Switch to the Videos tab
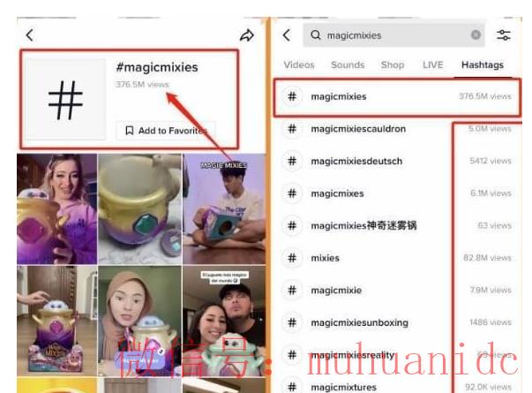532x393 pixels. (298, 65)
